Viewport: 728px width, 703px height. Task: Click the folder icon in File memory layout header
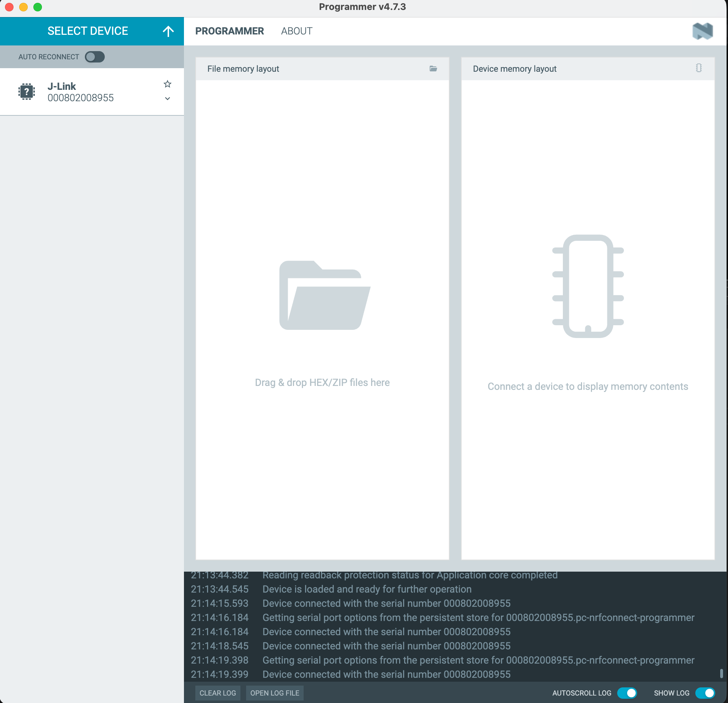pyautogui.click(x=433, y=69)
